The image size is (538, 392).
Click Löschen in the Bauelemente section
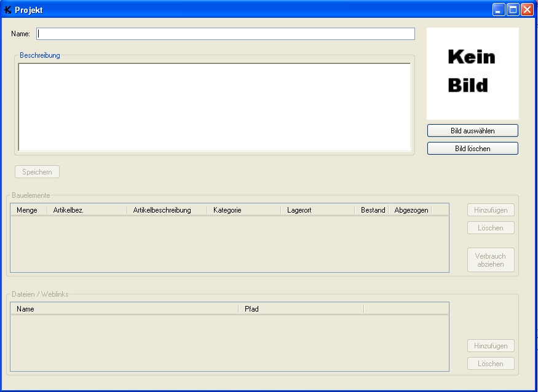coord(491,228)
